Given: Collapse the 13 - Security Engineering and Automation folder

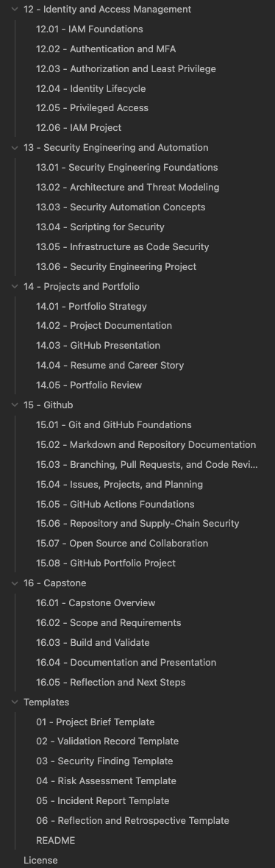Looking at the screenshot, I should click(15, 148).
